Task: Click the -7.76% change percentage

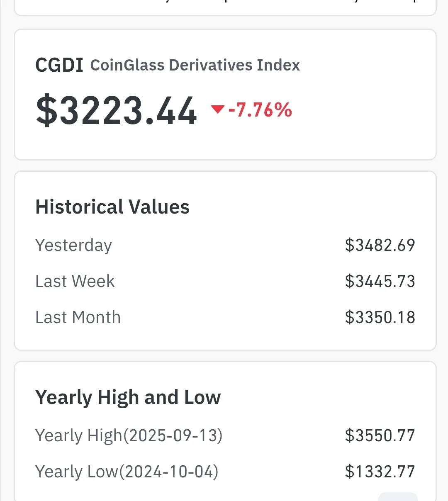Action: pyautogui.click(x=260, y=110)
